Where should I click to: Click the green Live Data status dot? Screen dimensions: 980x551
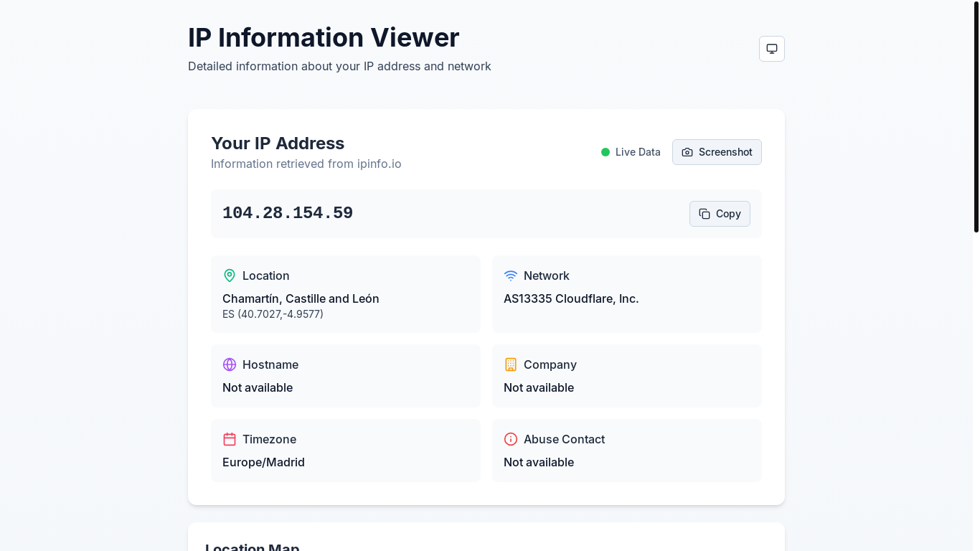606,152
